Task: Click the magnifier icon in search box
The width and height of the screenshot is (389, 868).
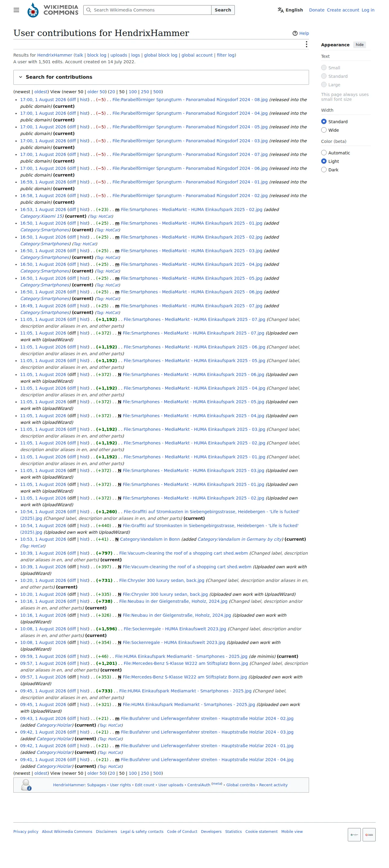Action: point(89,10)
